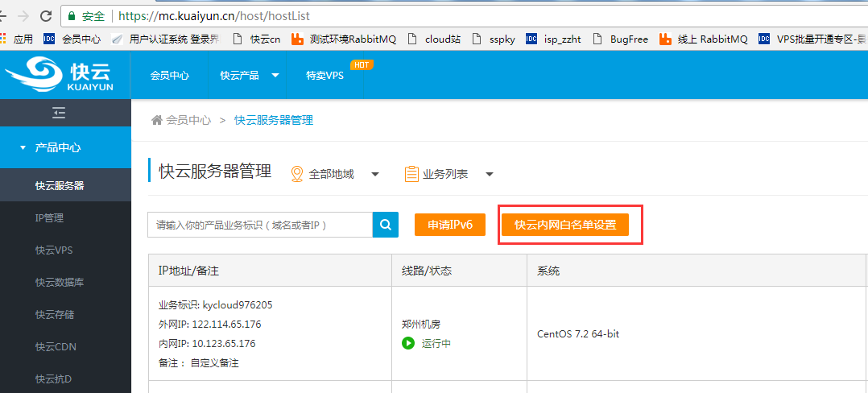Open the 快云产品 dropdown menu
This screenshot has height=393, width=868.
[249, 75]
